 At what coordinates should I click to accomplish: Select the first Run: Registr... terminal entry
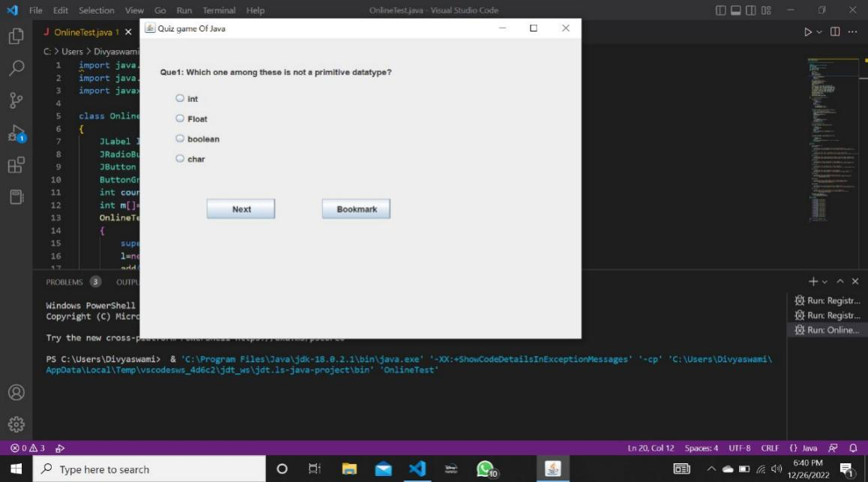click(x=827, y=301)
